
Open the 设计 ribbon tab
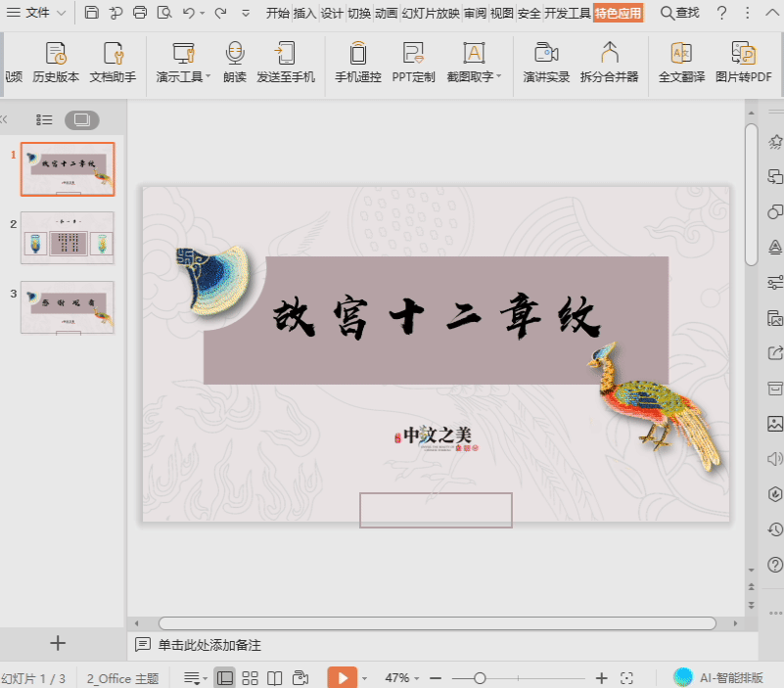332,13
